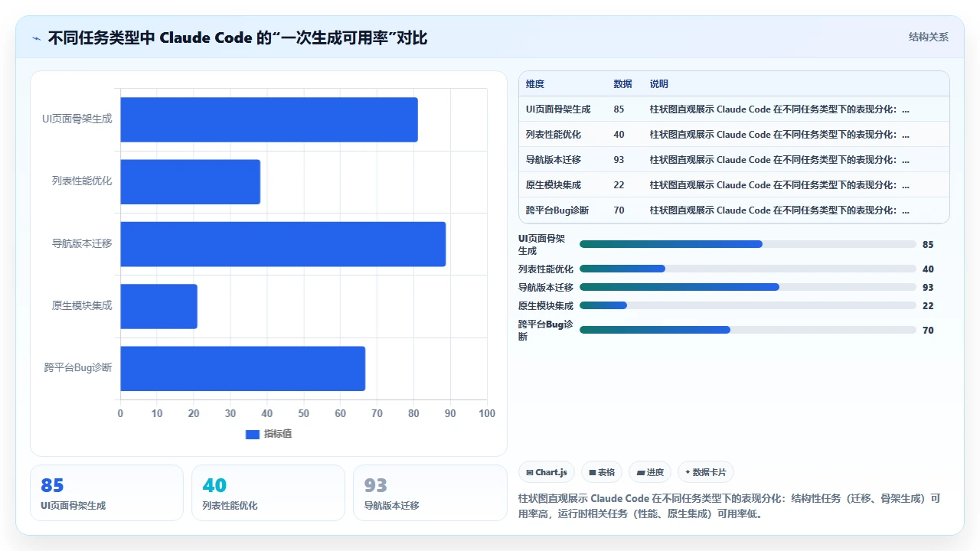The height and width of the screenshot is (551, 980).
Task: Click the lightning icon beside the title
Action: click(x=36, y=37)
